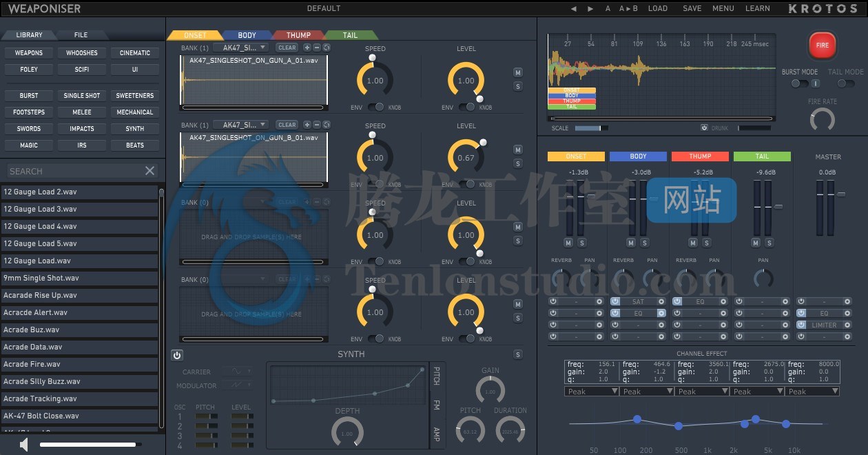Solo the Tail mixer channel
The height and width of the screenshot is (455, 868).
pos(769,243)
